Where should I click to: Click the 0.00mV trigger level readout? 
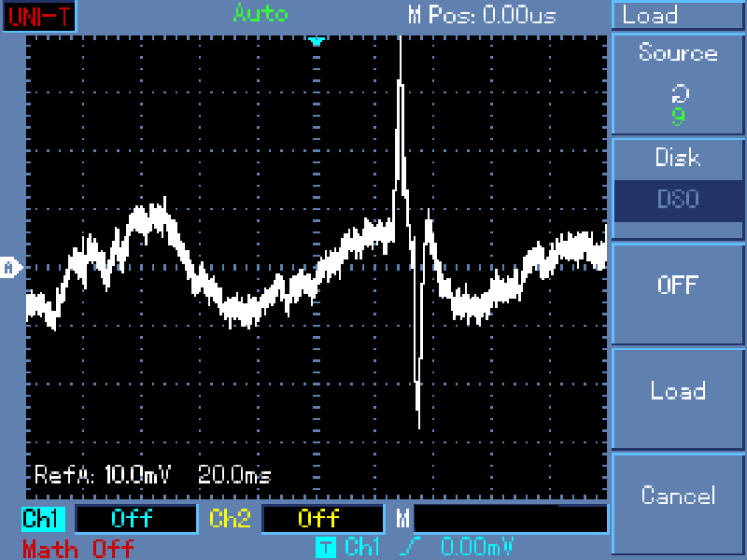tap(477, 546)
